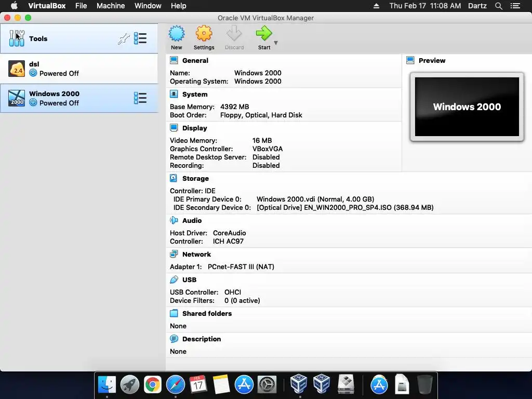
Task: Open the Start button dropdown arrow
Action: pyautogui.click(x=276, y=43)
